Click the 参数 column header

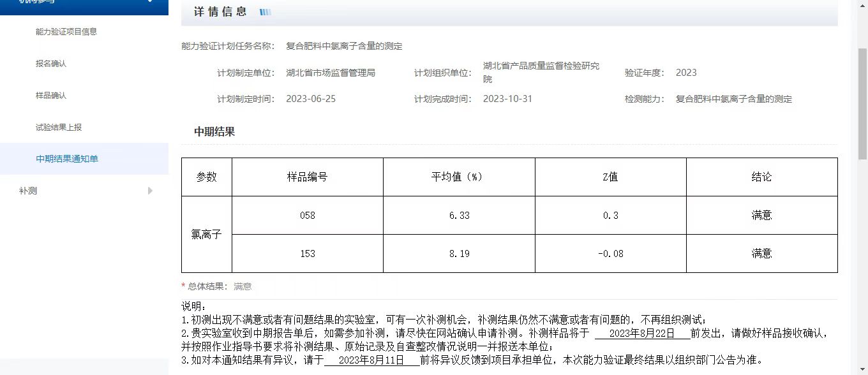point(207,177)
